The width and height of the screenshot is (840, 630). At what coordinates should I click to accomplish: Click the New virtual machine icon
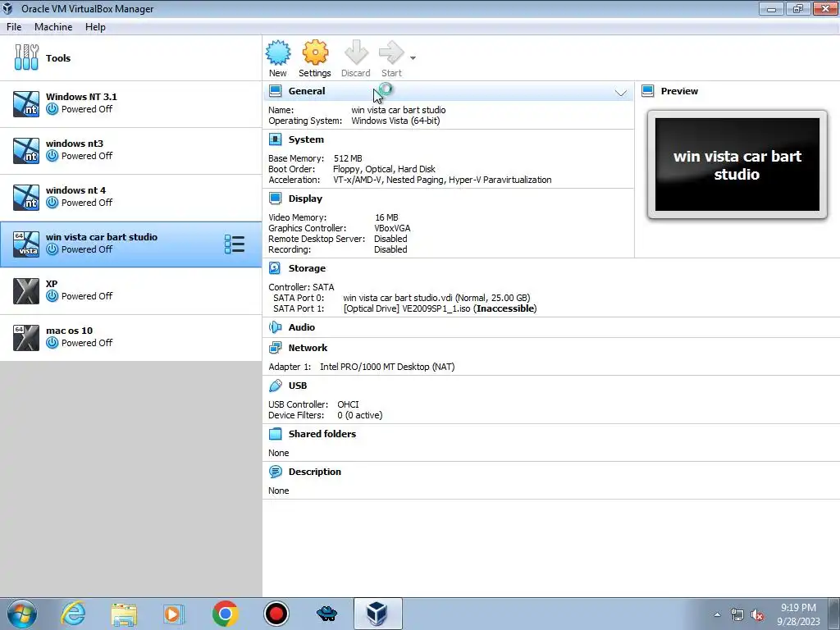pyautogui.click(x=278, y=52)
